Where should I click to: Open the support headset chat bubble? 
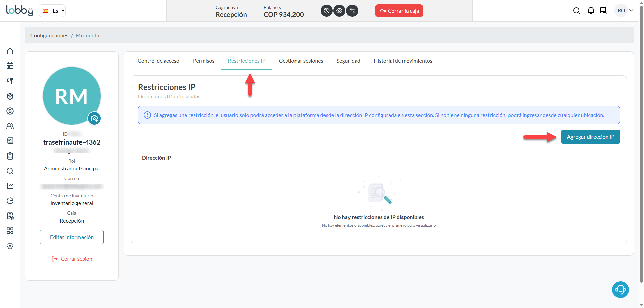(620, 290)
